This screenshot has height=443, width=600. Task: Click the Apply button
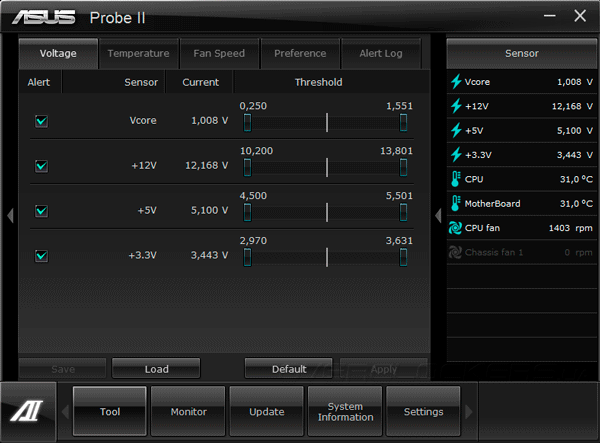point(383,369)
